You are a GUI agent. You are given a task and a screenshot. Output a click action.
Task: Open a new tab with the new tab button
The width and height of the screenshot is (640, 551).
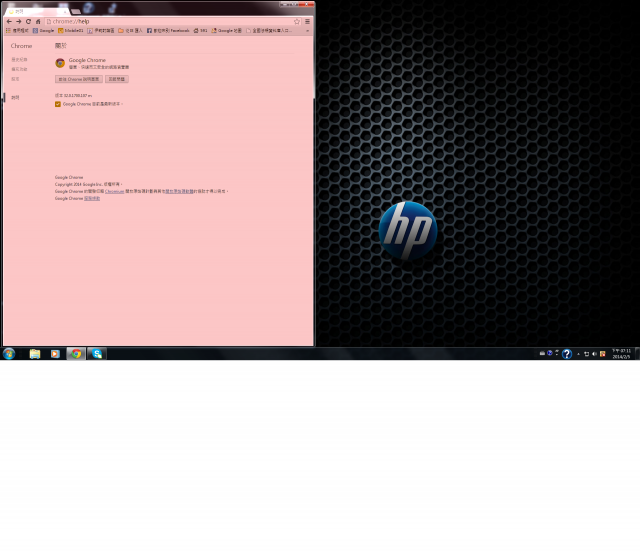tap(76, 11)
